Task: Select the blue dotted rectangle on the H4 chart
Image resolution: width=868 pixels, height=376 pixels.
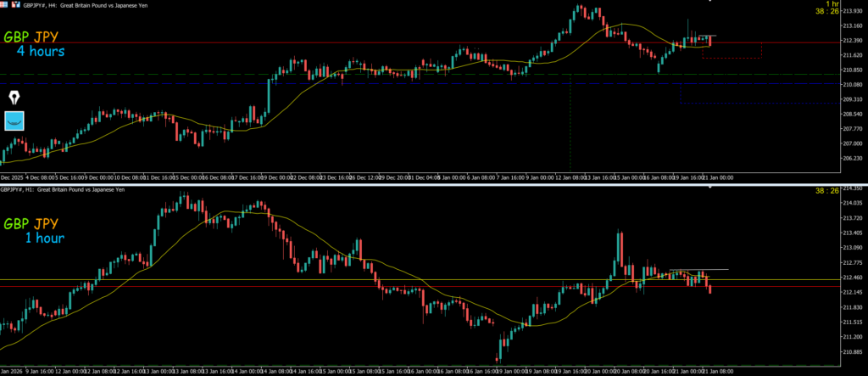Action: [x=759, y=93]
